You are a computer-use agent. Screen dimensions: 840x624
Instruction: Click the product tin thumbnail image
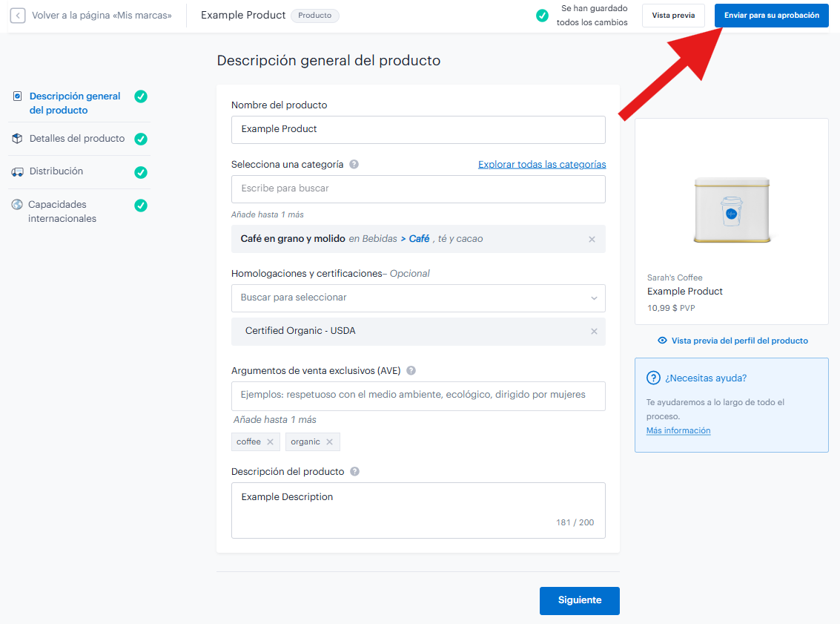(x=731, y=210)
